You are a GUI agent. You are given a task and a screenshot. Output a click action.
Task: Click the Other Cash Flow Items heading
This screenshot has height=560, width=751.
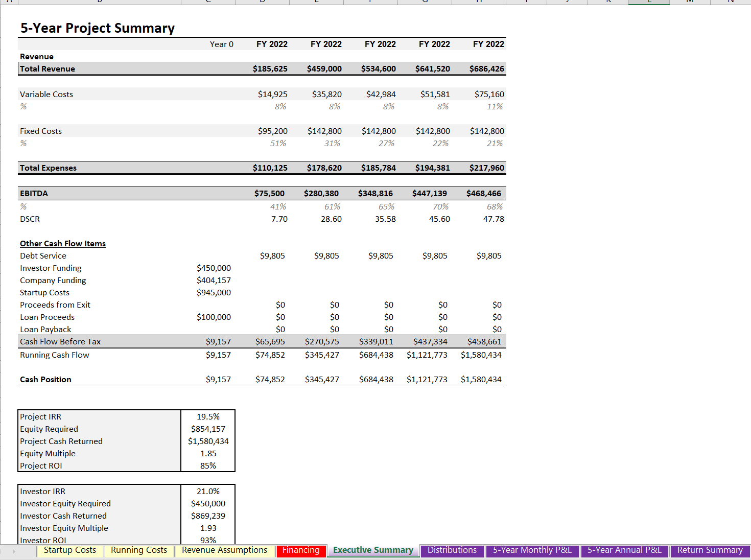point(63,244)
